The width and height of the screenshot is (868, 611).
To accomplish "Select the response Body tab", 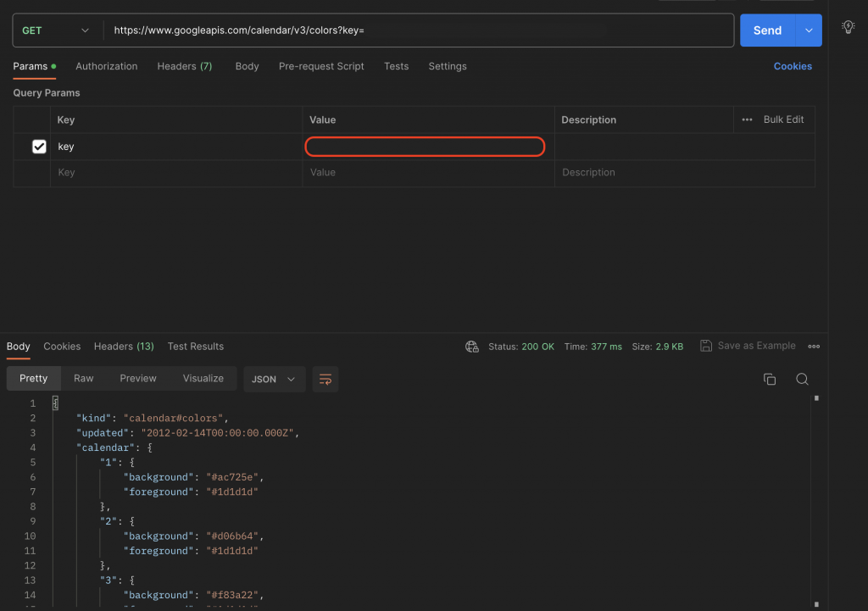I will [x=19, y=347].
